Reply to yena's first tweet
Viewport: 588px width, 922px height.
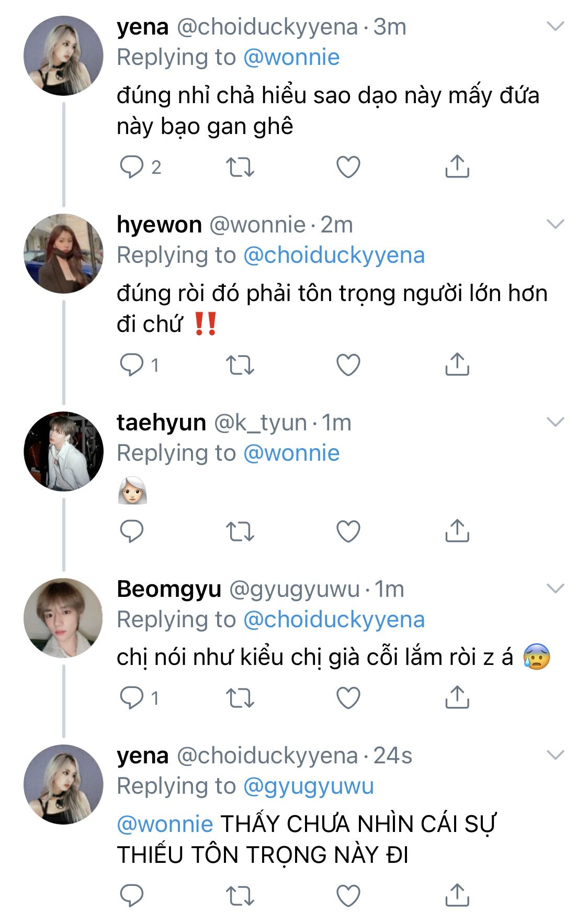132,167
